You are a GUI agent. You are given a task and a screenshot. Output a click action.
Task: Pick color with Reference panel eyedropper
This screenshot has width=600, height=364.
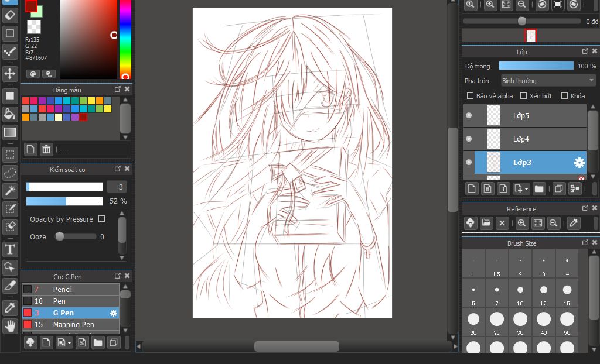click(573, 223)
